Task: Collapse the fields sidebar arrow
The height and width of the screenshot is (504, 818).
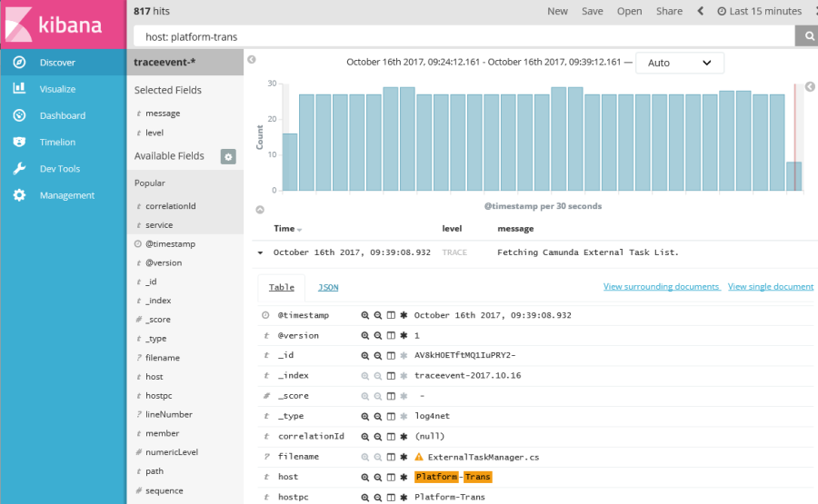Action: coord(252,60)
